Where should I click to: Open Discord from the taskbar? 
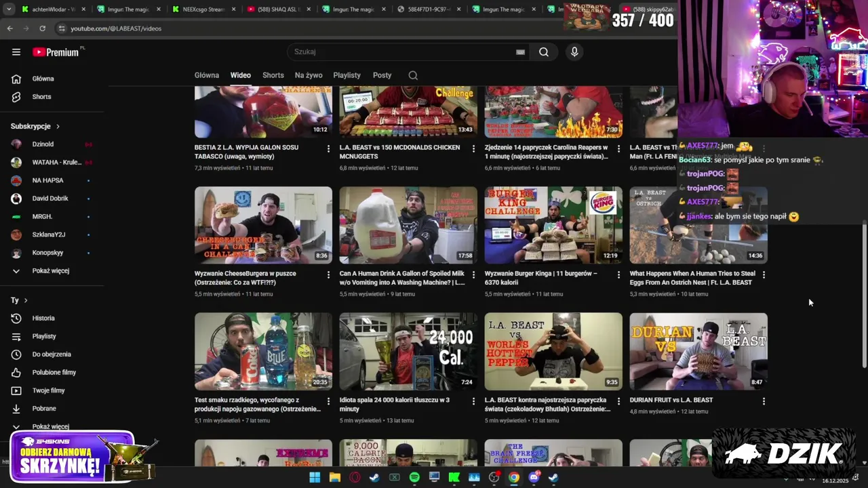[x=534, y=477]
